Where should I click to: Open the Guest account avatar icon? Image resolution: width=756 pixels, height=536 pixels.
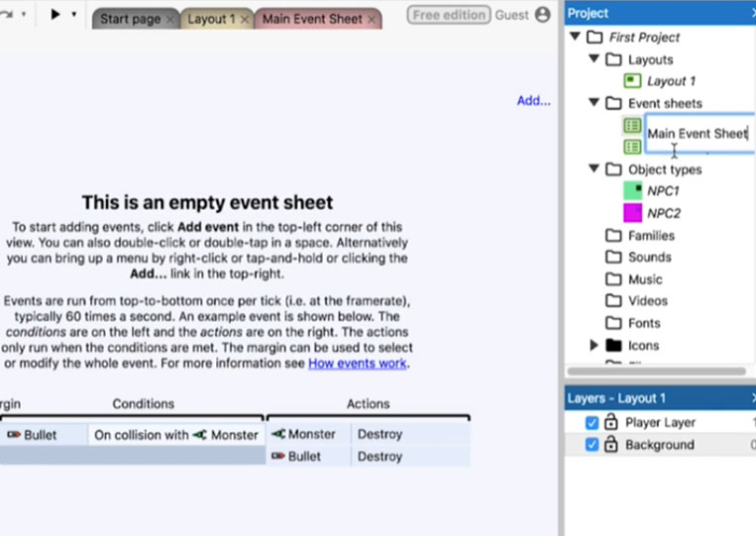[x=542, y=15]
